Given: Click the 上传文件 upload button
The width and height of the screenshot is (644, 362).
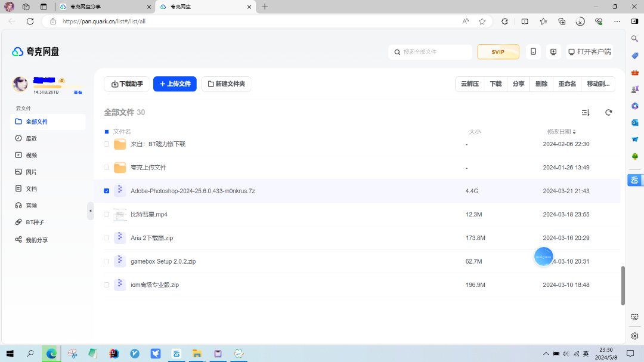Looking at the screenshot, I should click(x=175, y=84).
